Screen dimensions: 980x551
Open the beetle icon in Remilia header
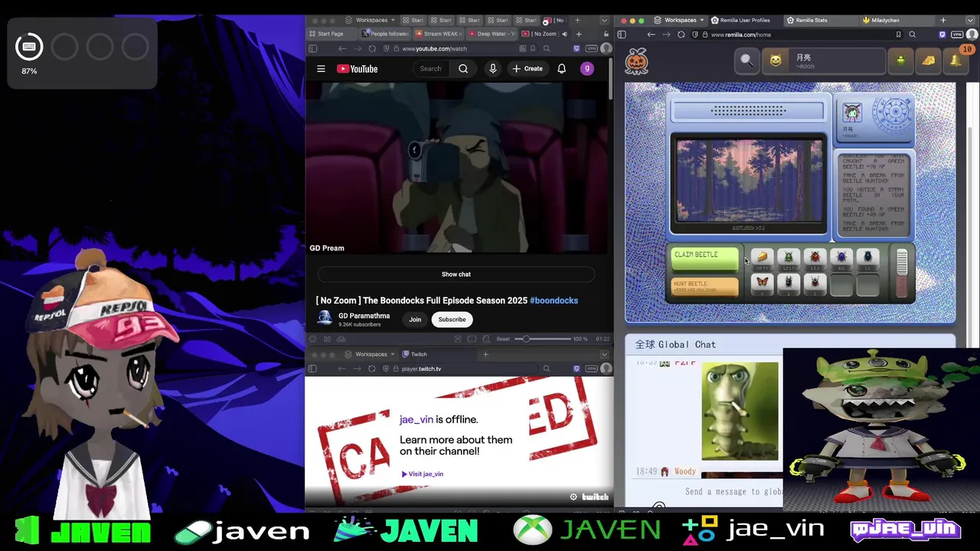[x=900, y=60]
